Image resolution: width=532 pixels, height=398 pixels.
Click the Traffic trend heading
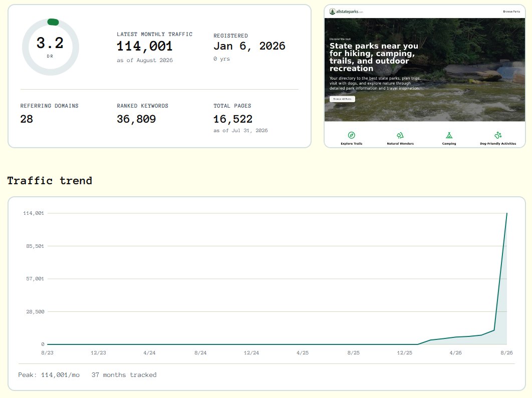tap(50, 181)
